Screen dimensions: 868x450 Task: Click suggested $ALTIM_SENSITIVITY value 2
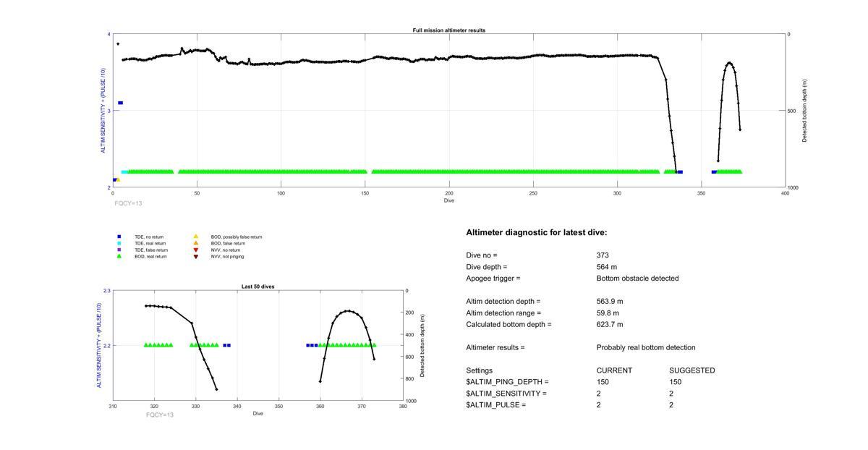pyautogui.click(x=671, y=394)
